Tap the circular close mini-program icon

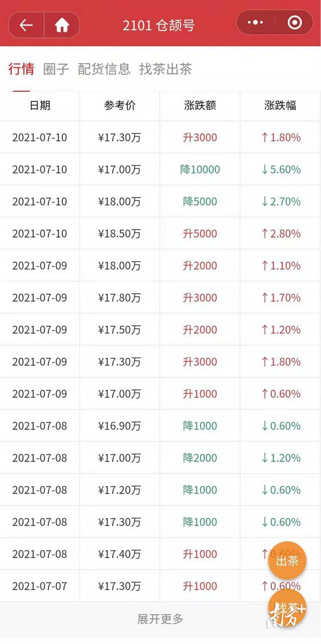tap(294, 23)
